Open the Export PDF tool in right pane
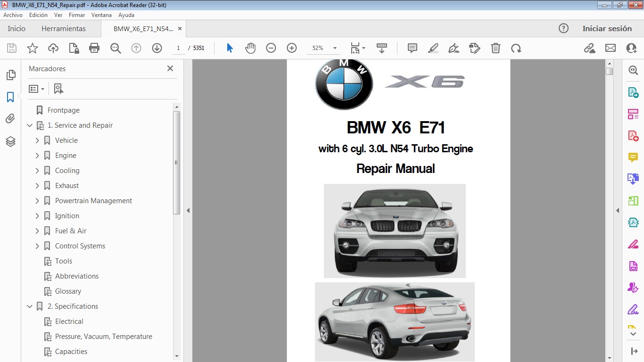This screenshot has width=644, height=362. (633, 92)
